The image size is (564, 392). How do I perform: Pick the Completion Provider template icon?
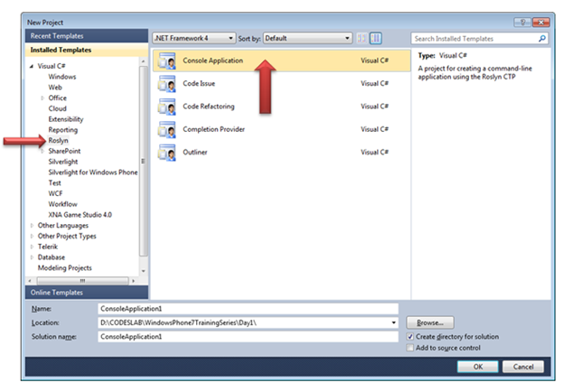[166, 128]
